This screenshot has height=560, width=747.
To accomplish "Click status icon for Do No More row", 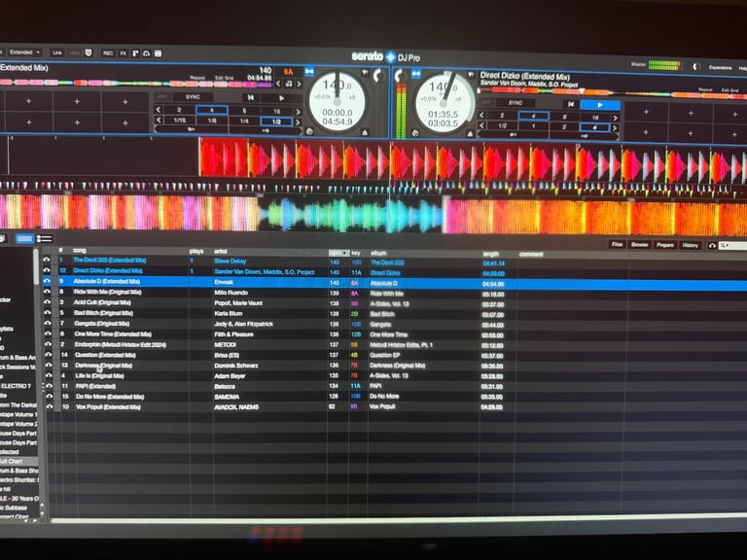I will pos(49,397).
